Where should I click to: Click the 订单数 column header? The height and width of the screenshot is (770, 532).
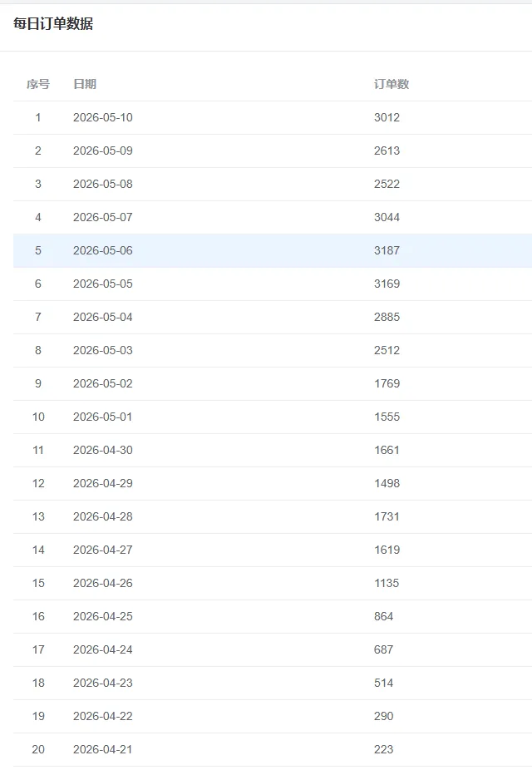click(x=392, y=84)
